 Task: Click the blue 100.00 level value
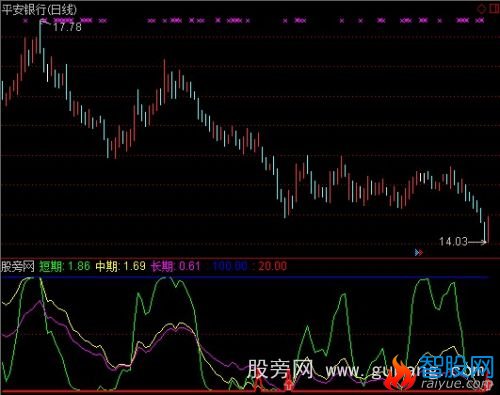click(230, 266)
